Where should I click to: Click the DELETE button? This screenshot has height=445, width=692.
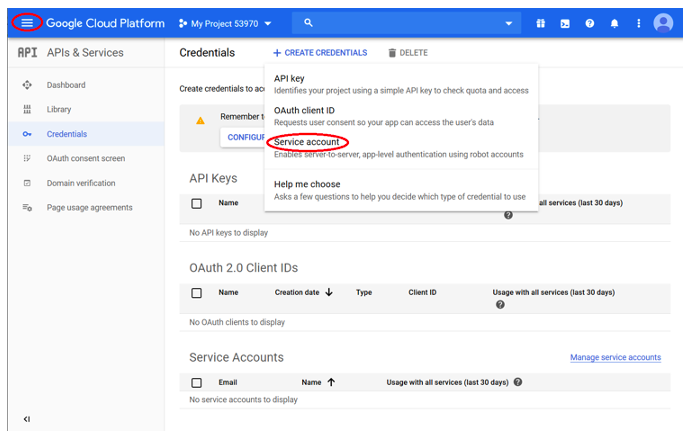click(408, 53)
